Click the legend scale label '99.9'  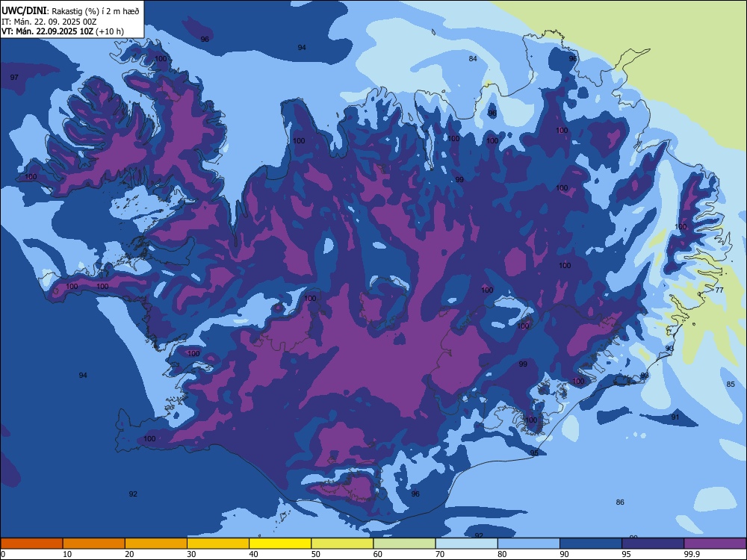point(692,554)
